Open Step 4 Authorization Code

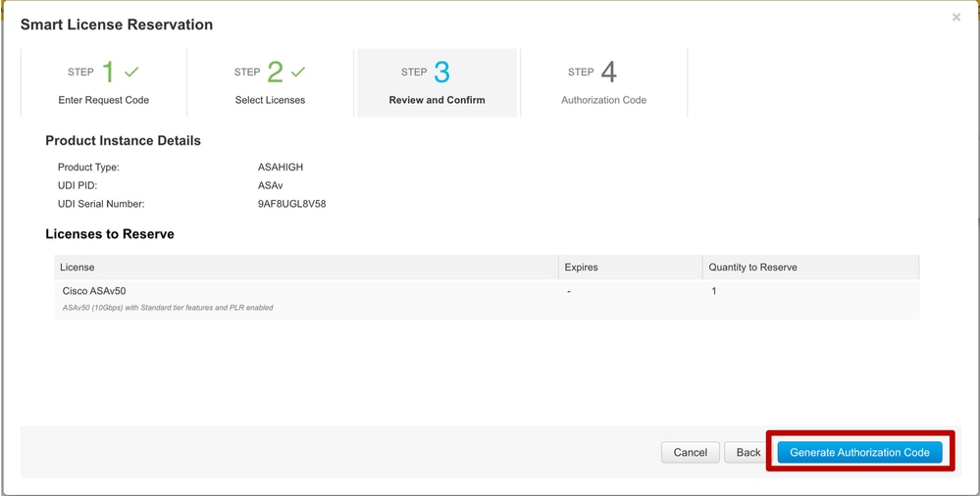[603, 83]
